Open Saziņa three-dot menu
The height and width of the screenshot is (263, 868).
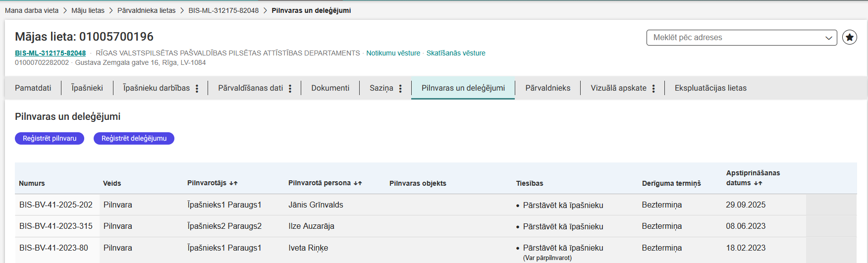click(400, 88)
